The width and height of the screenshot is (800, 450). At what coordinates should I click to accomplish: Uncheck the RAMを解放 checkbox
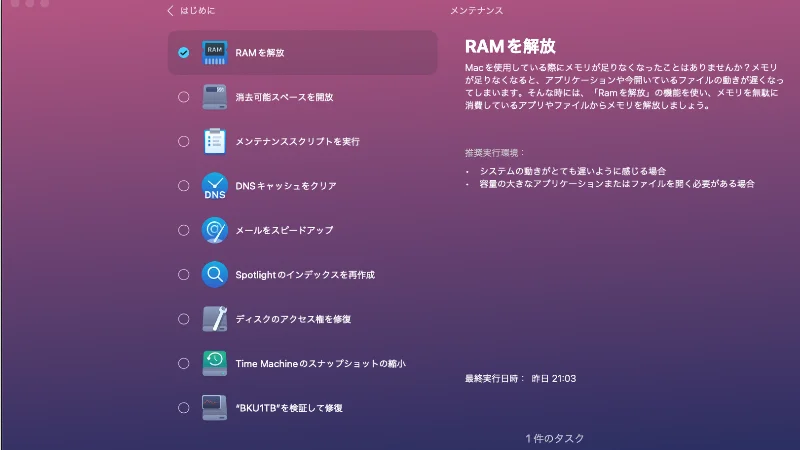click(x=183, y=53)
